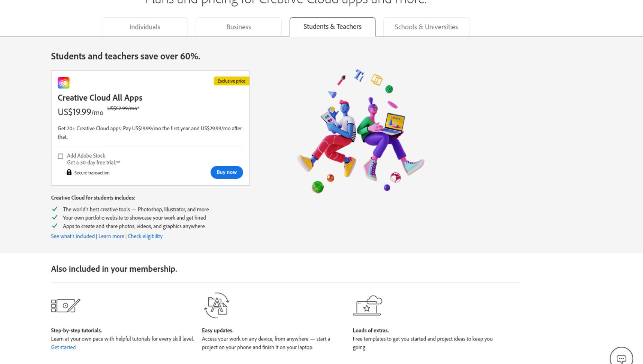This screenshot has height=364, width=643.
Task: Click the step-by-step tutorials tablet icon
Action: [x=65, y=306]
